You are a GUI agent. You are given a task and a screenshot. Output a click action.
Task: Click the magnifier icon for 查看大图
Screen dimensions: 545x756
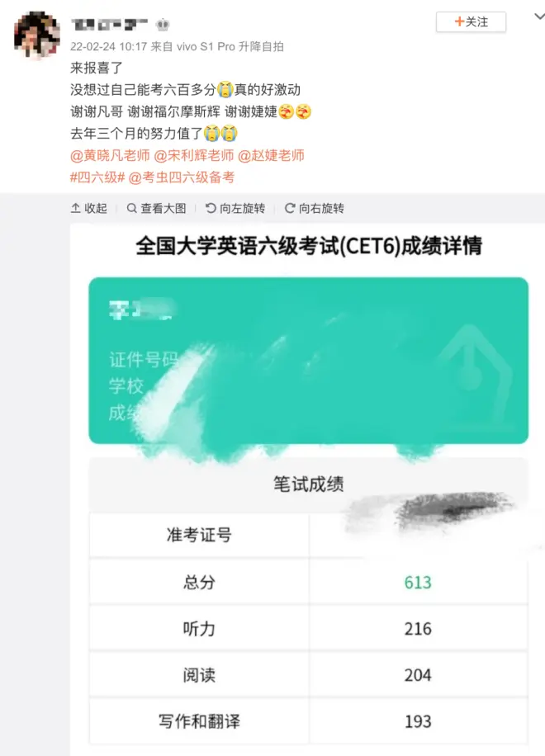coord(131,208)
